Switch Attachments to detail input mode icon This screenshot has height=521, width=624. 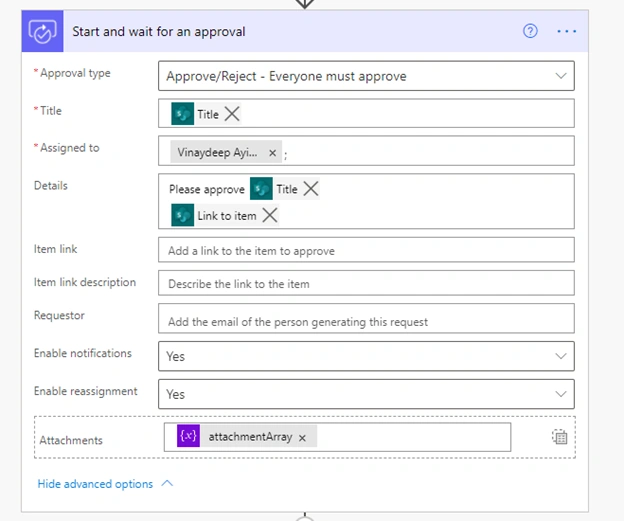click(559, 437)
